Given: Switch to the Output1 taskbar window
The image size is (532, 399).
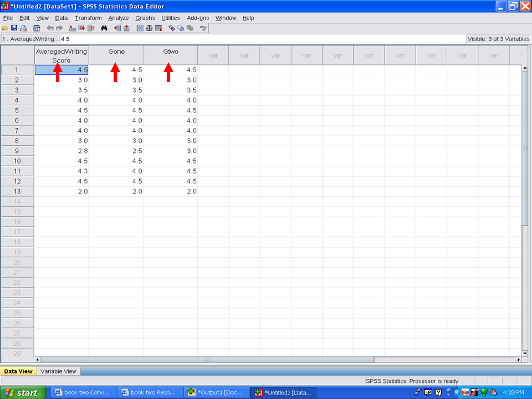Looking at the screenshot, I should [215, 392].
